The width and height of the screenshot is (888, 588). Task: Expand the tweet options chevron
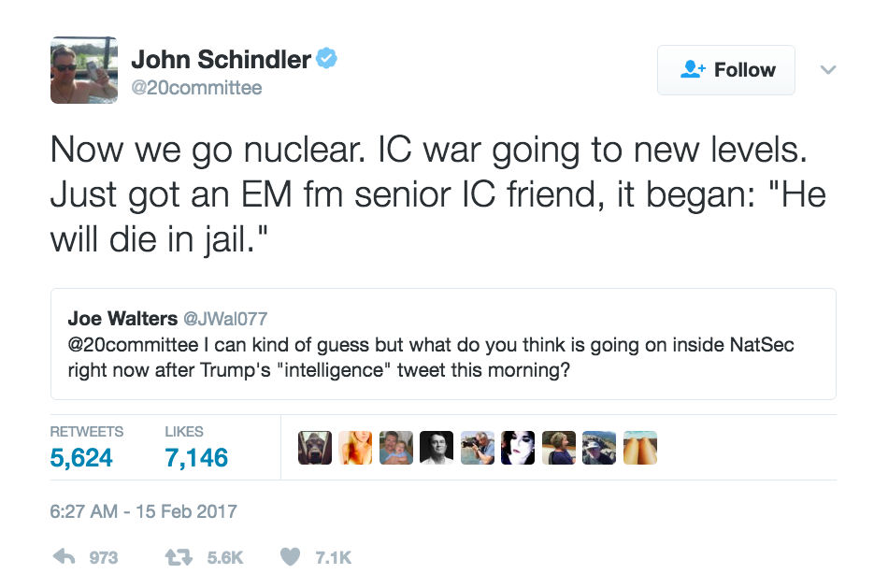pos(827,70)
